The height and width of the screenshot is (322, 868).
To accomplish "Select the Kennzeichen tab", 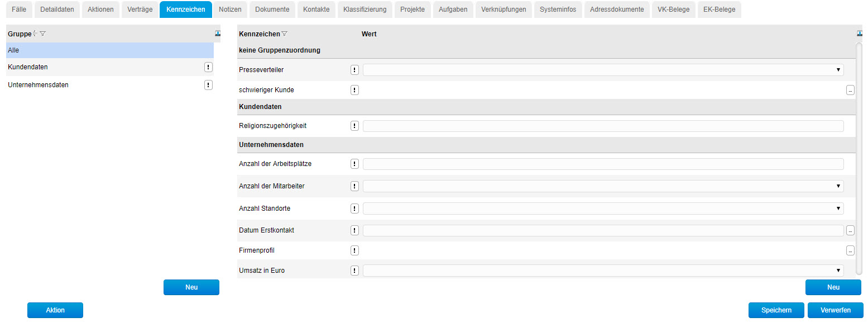I will 186,10.
